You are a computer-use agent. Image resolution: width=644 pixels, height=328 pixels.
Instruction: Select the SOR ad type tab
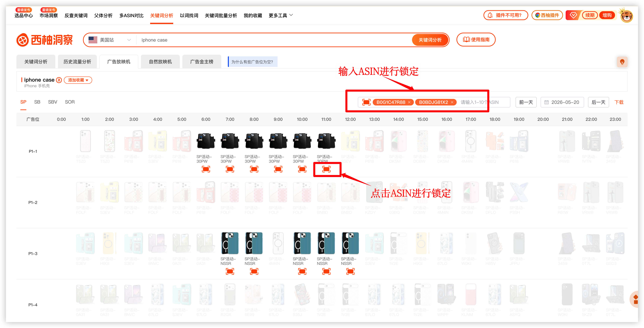(x=70, y=102)
